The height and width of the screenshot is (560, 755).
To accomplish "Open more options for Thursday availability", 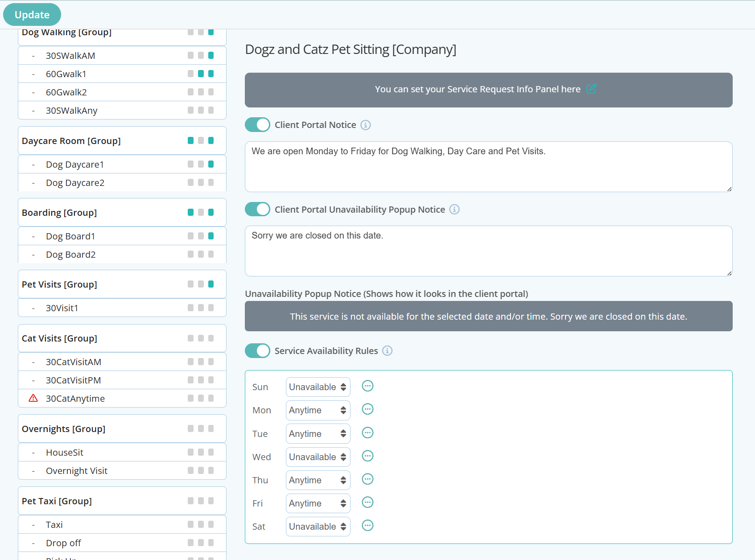I will [x=367, y=479].
